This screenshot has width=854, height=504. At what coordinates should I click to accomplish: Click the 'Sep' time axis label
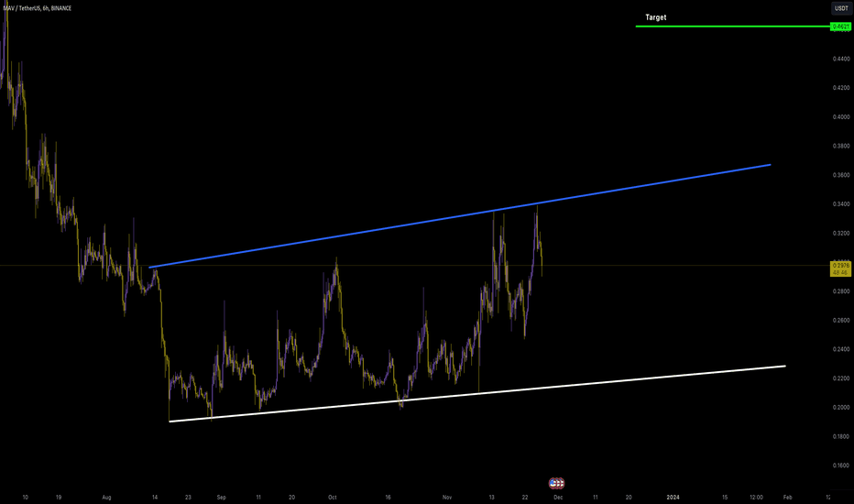[x=221, y=498]
